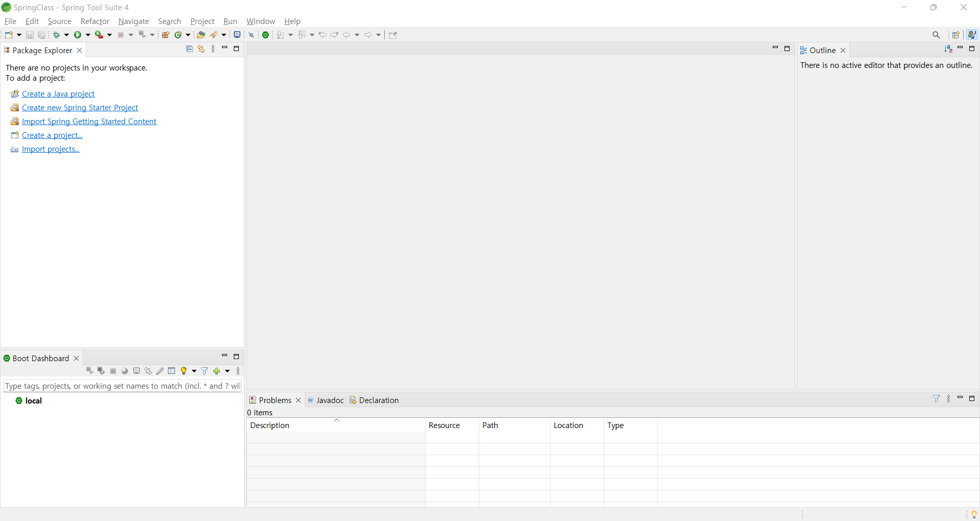Image resolution: width=980 pixels, height=521 pixels.
Task: Toggle Link with Editor in Package Explorer
Action: coord(201,49)
